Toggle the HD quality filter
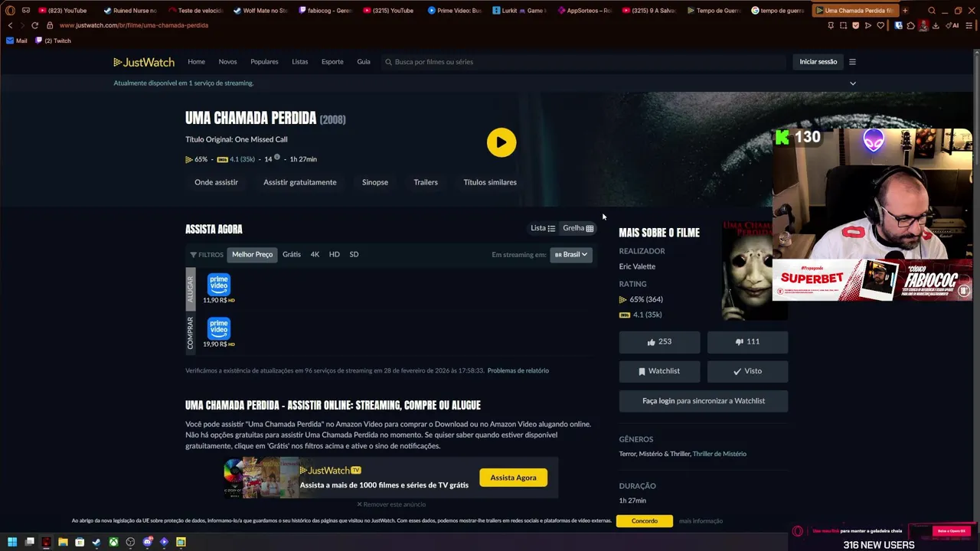Viewport: 980px width, 551px height. point(334,255)
